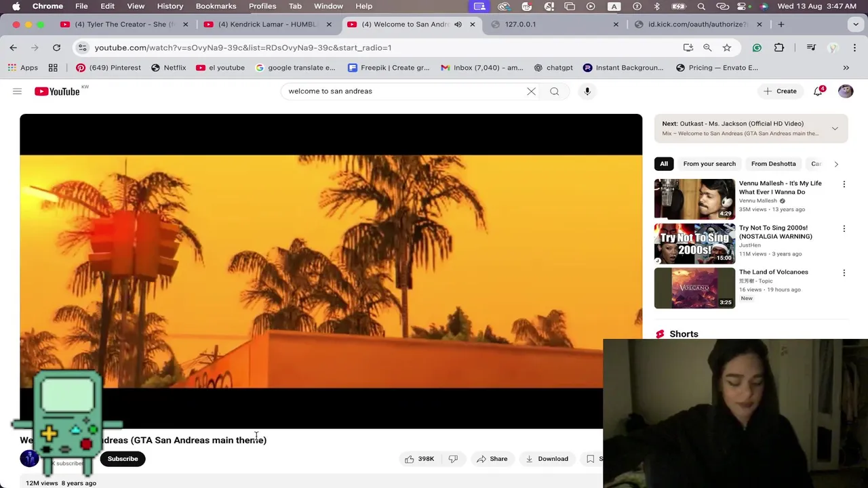The image size is (868, 488).
Task: Click the install app icon in address bar
Action: click(688, 47)
